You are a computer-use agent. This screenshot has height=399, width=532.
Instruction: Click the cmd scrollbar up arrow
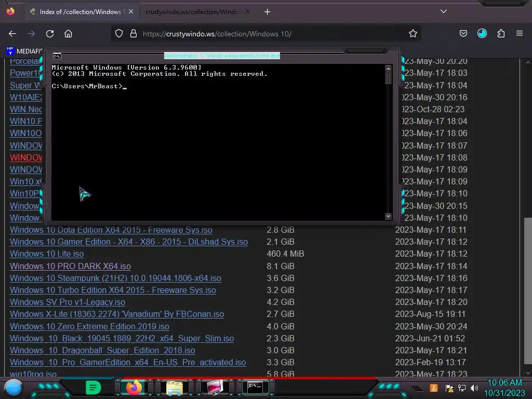coord(388,69)
